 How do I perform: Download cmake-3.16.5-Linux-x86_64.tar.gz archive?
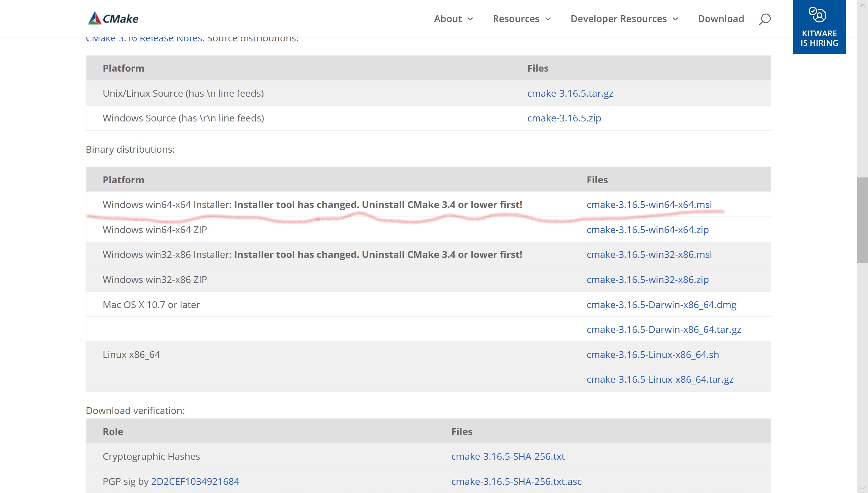click(x=659, y=379)
